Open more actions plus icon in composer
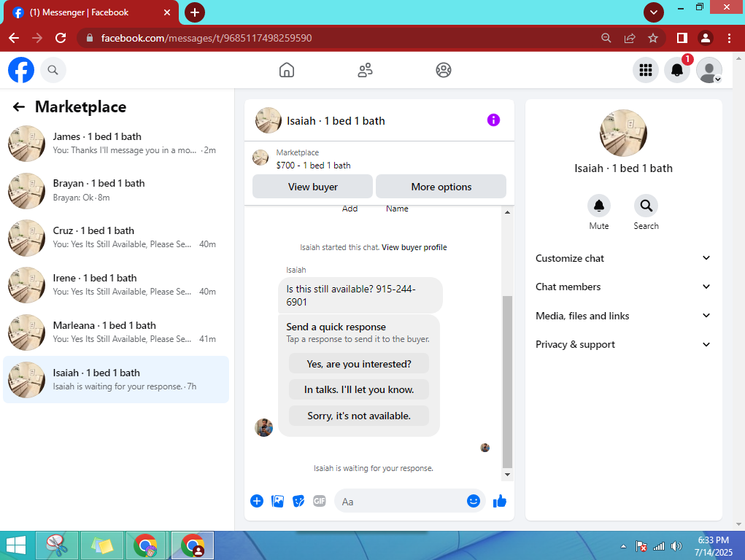 [257, 501]
